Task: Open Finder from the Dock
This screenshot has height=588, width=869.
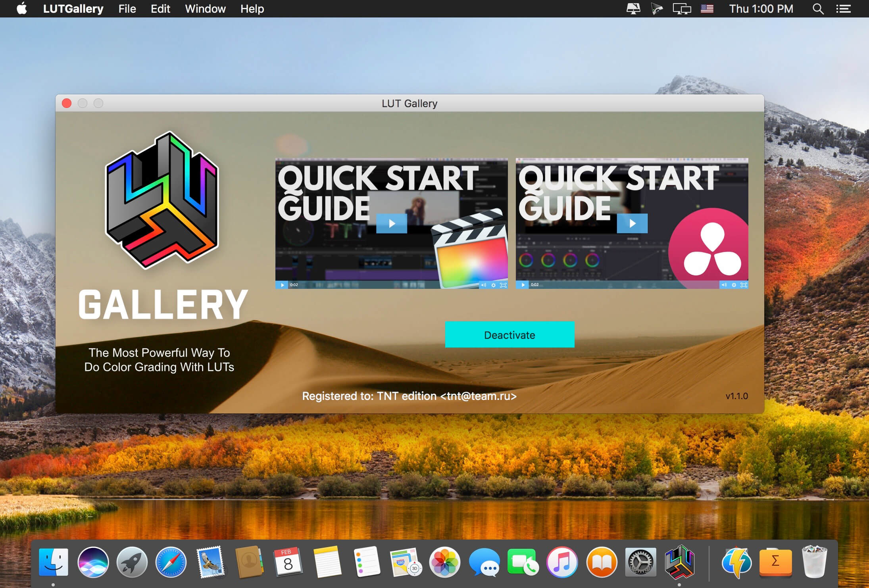Action: click(54, 562)
